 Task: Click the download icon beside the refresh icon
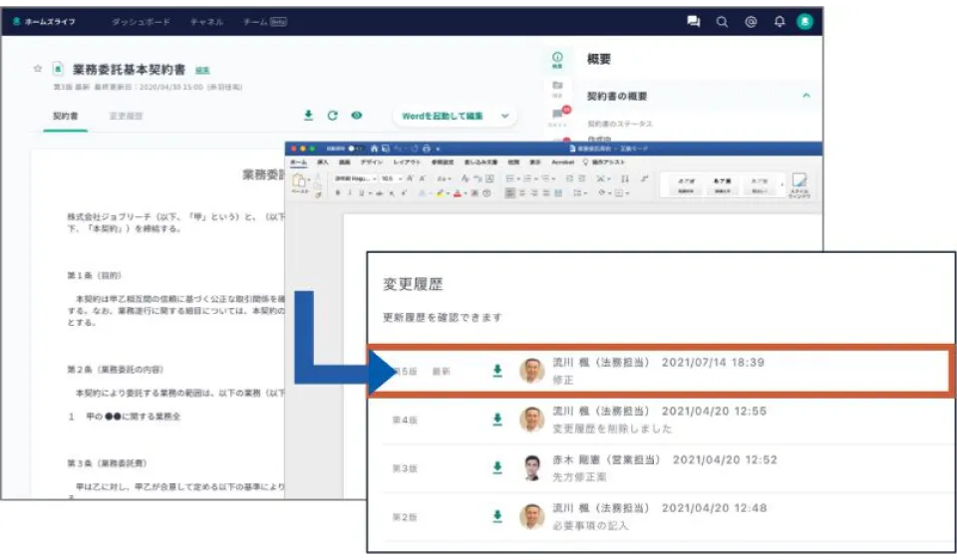coord(308,116)
